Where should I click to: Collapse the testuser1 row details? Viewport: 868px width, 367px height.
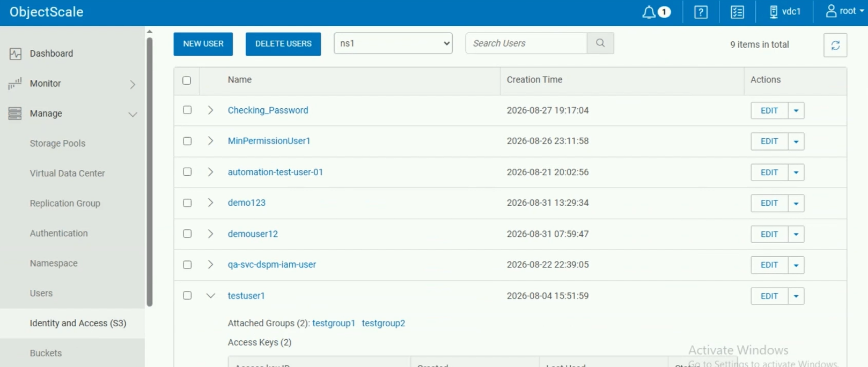(x=210, y=296)
